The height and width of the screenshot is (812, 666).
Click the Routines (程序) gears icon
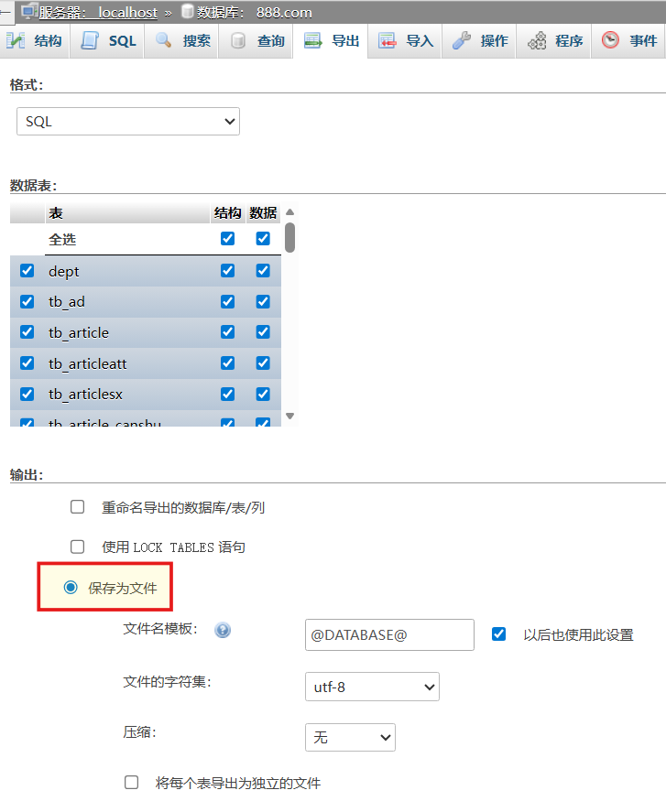point(537,41)
